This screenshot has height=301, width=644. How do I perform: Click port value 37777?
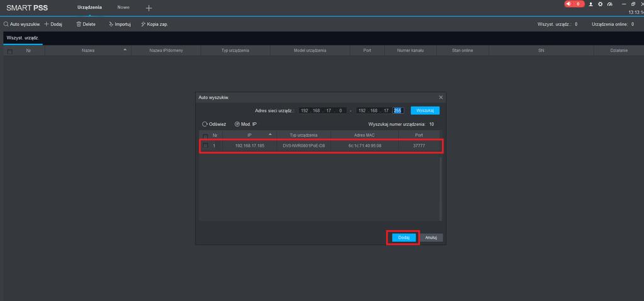coord(419,145)
